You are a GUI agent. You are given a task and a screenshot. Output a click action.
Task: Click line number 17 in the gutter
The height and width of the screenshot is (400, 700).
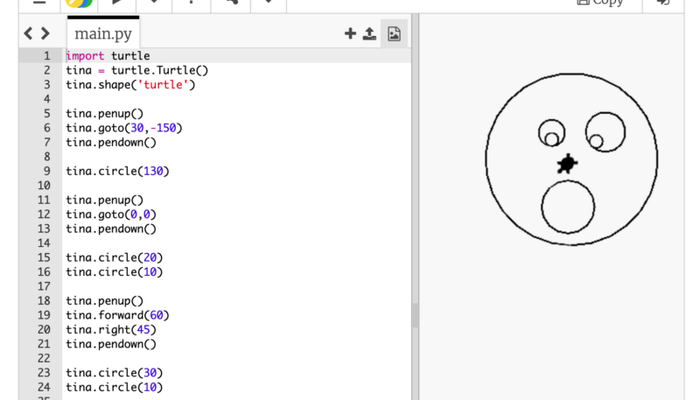point(44,286)
